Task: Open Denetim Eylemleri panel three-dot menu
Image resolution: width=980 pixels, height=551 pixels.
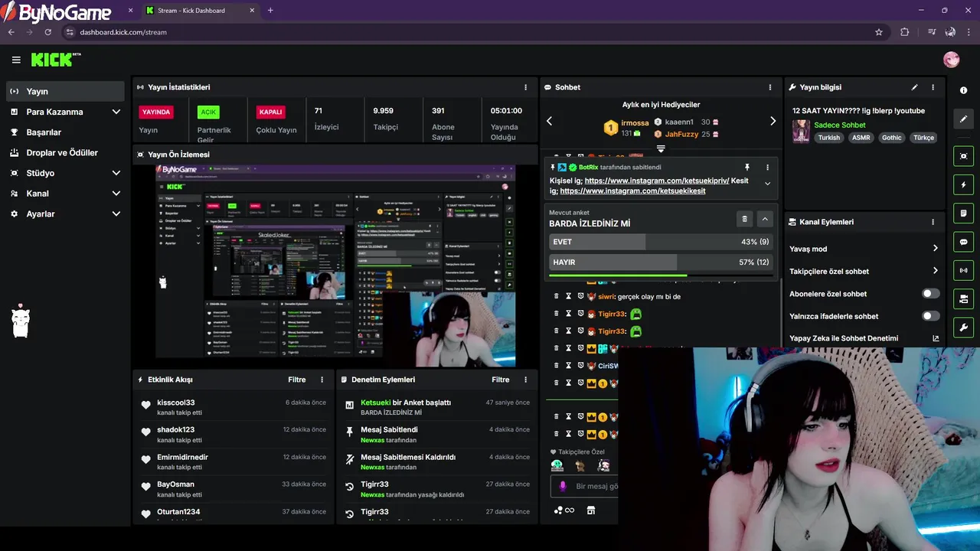Action: point(525,380)
